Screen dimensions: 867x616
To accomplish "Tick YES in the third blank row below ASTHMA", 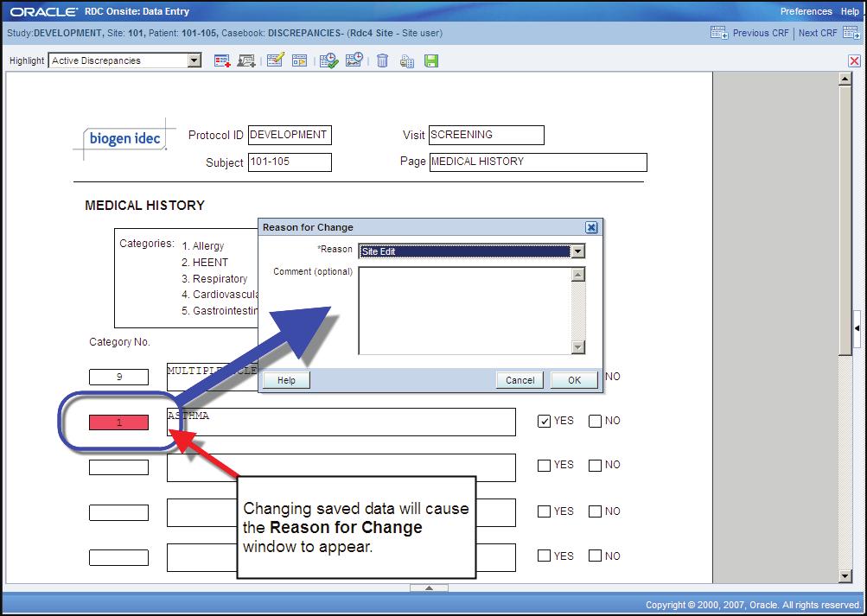I will click(x=544, y=556).
